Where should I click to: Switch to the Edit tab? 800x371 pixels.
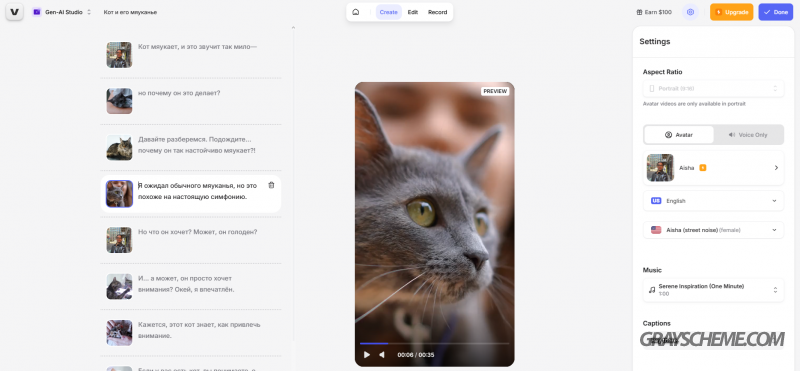(x=413, y=12)
